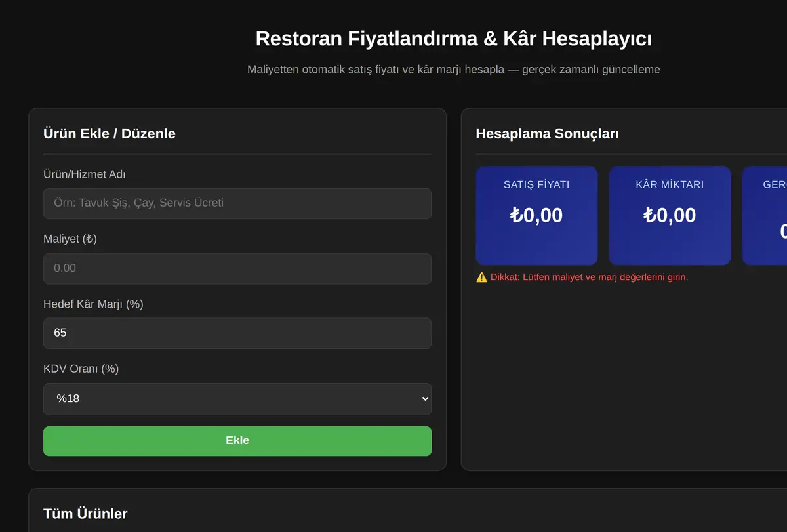787x532 pixels.
Task: Click the Hedef Kâr Marjı field
Action: point(237,333)
